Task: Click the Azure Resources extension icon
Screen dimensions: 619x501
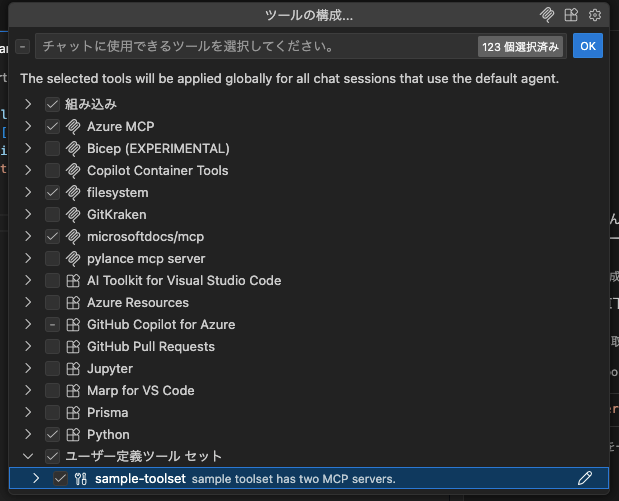Action: 73,303
